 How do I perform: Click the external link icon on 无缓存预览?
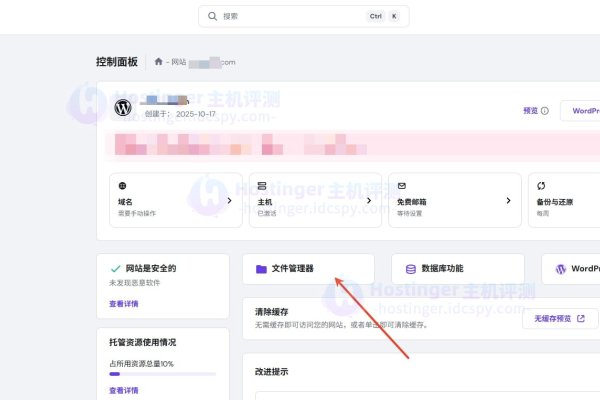581,318
